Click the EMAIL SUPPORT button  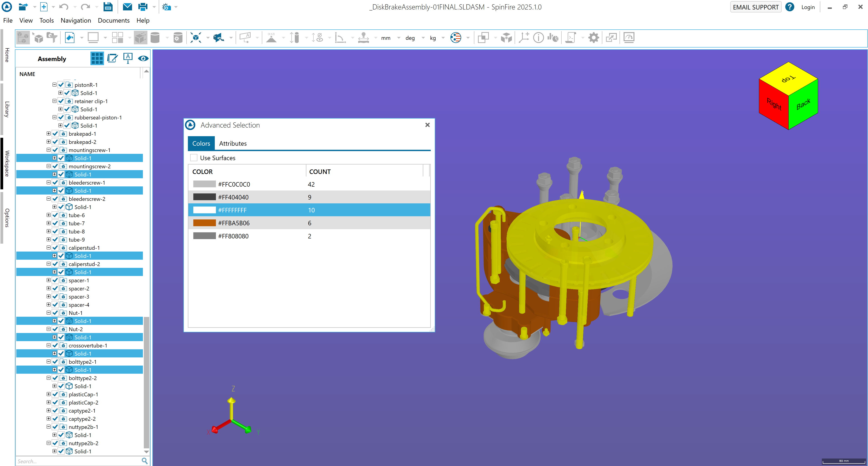coord(755,7)
